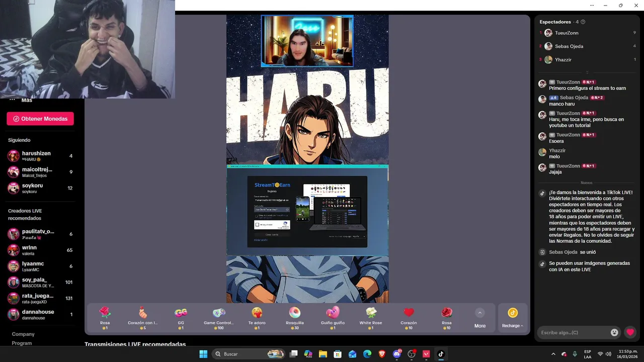Click the chat input field Escribe algo
This screenshot has width=644, height=362.
(574, 332)
